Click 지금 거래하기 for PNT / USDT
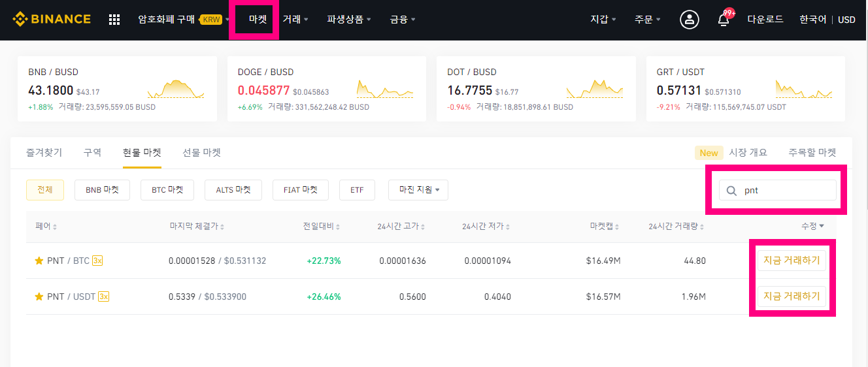Image resolution: width=868 pixels, height=367 pixels. (x=792, y=296)
